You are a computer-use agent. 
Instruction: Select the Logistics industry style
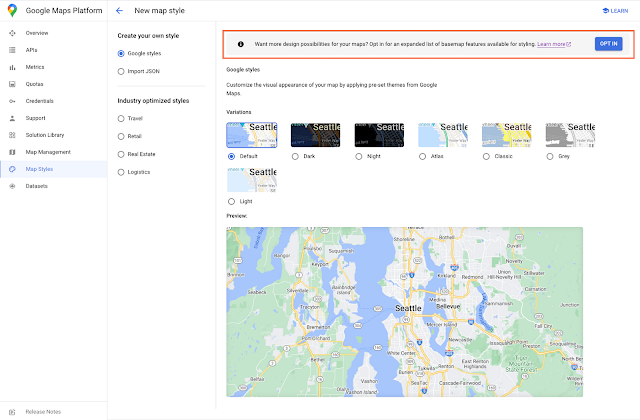121,172
